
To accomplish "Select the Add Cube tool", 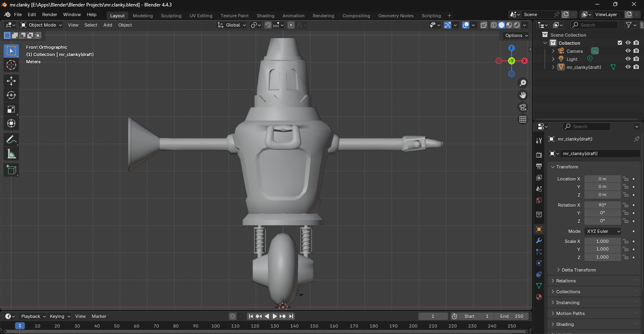I will pos(11,170).
